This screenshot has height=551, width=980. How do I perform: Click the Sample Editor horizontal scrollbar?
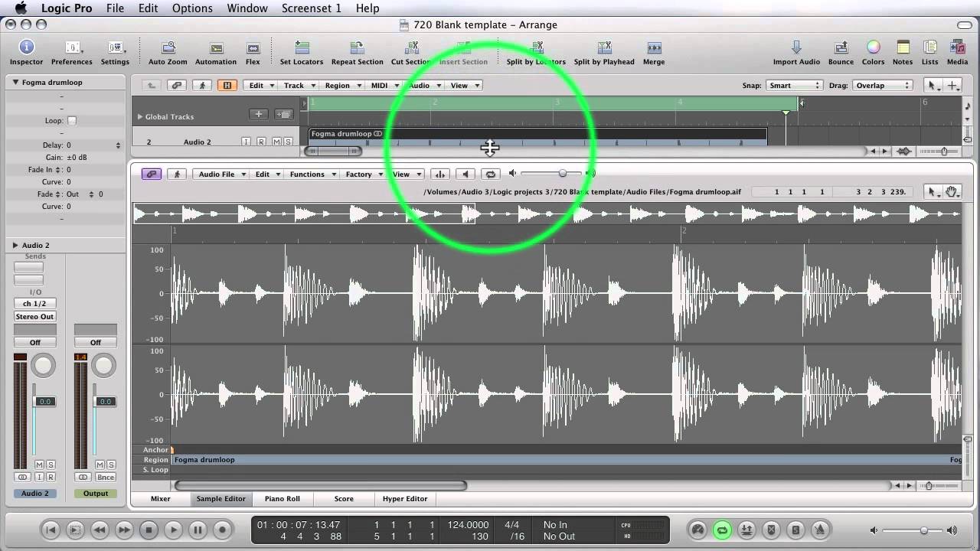(x=321, y=485)
